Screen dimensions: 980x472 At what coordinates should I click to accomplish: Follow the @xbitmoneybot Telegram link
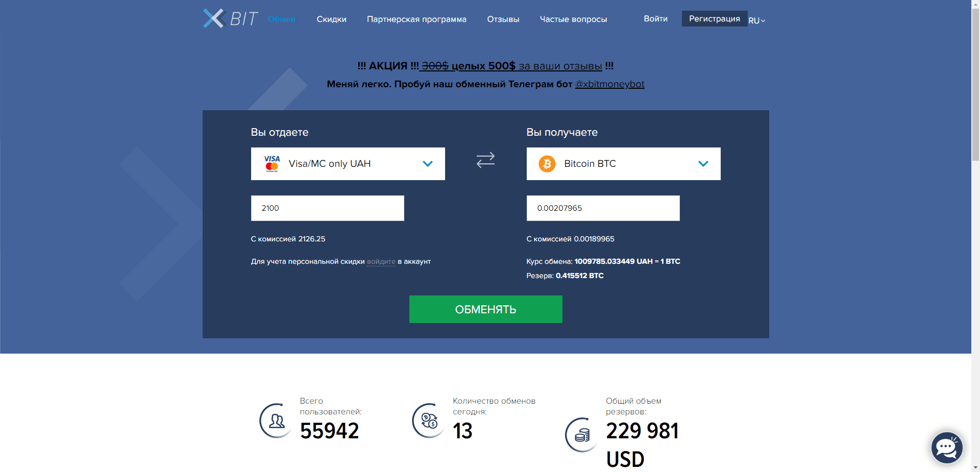[609, 84]
